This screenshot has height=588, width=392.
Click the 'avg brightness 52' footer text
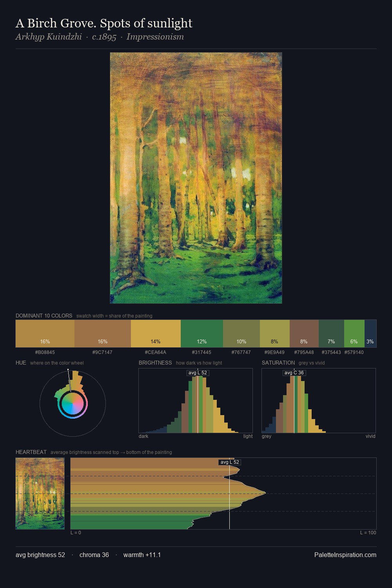pos(40,555)
